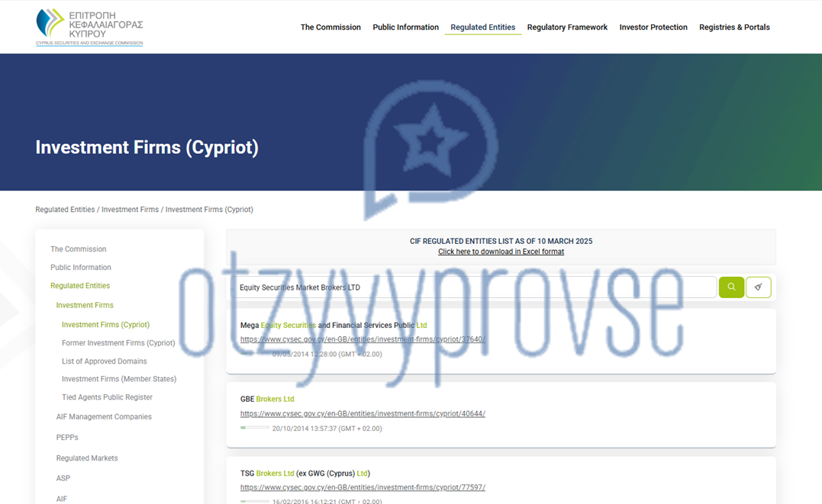822x504 pixels.
Task: Select PEPPs sidebar item
Action: [x=67, y=438]
